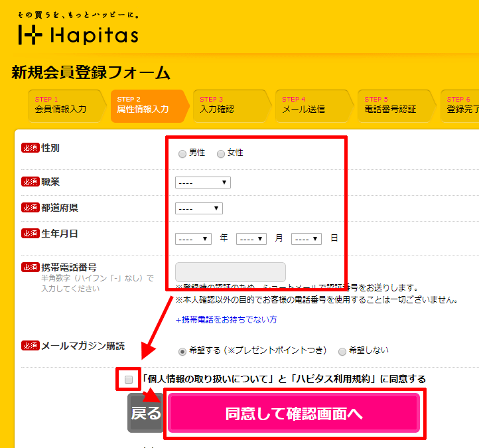Click the 必須 badge beside 携帯電話番号
Image resolution: width=479 pixels, height=448 pixels.
point(31,267)
